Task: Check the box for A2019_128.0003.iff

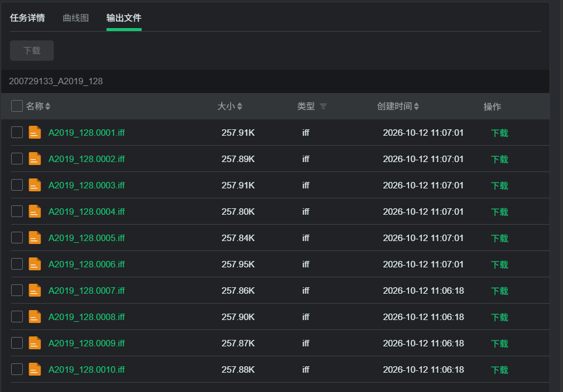Action: click(17, 185)
